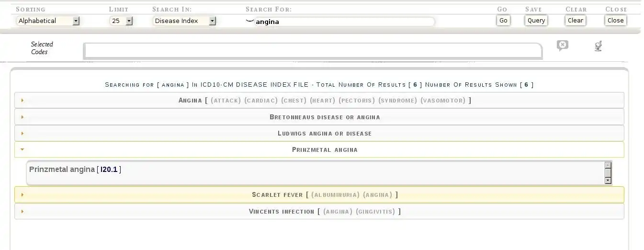Select the I20.1 code link
Image resolution: width=644 pixels, height=250 pixels.
tap(109, 169)
